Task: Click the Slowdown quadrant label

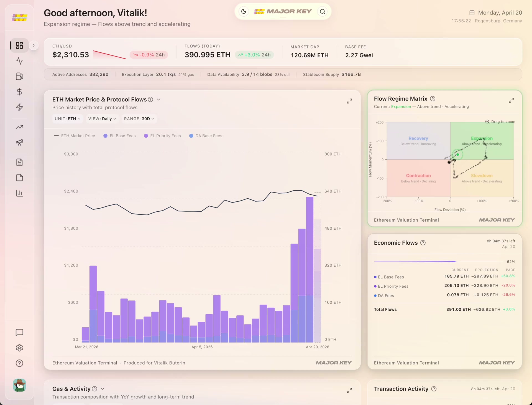Action: click(482, 176)
